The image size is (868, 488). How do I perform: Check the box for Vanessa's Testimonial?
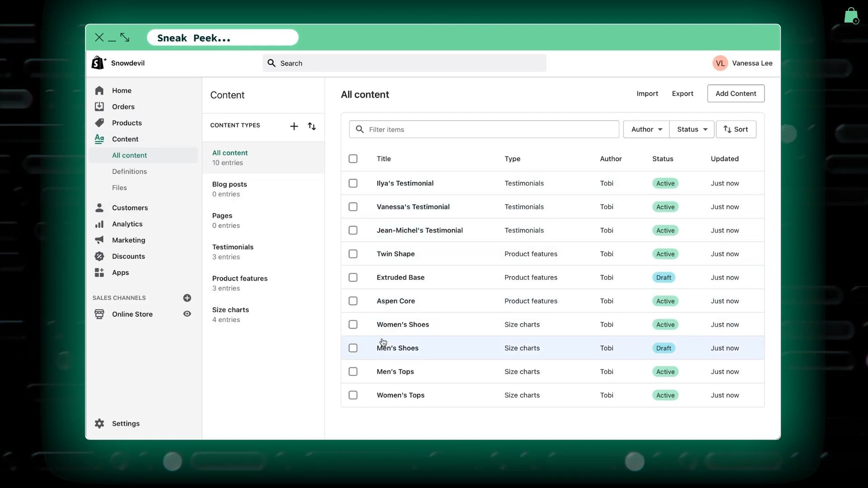point(353,206)
